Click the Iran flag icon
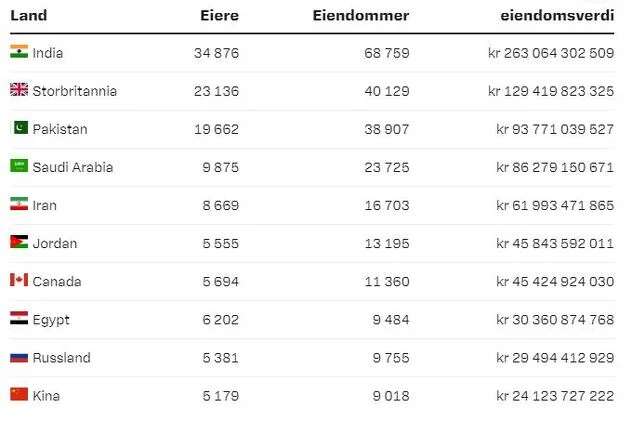The height and width of the screenshot is (421, 632). 19,204
